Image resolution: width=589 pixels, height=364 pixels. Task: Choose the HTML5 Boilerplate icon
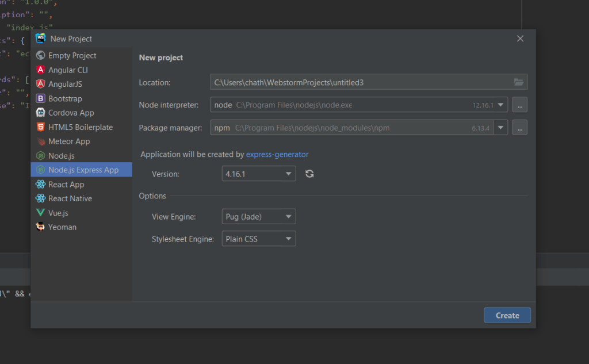(40, 127)
